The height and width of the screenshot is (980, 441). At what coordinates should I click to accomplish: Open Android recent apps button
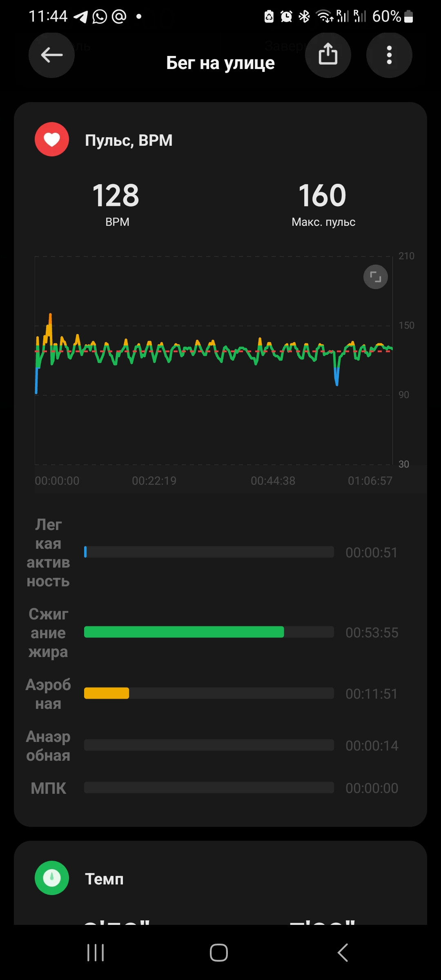click(96, 953)
